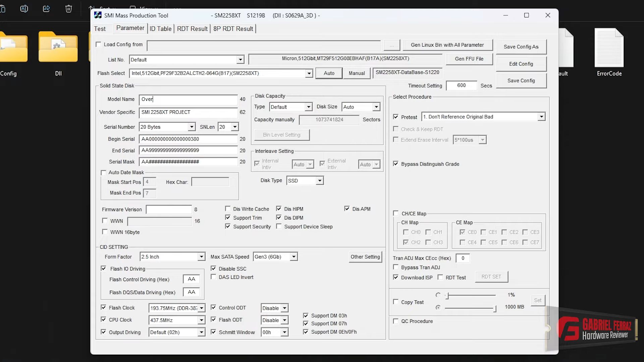
Task: Enable the Dis Write Cache option
Action: [x=228, y=209]
